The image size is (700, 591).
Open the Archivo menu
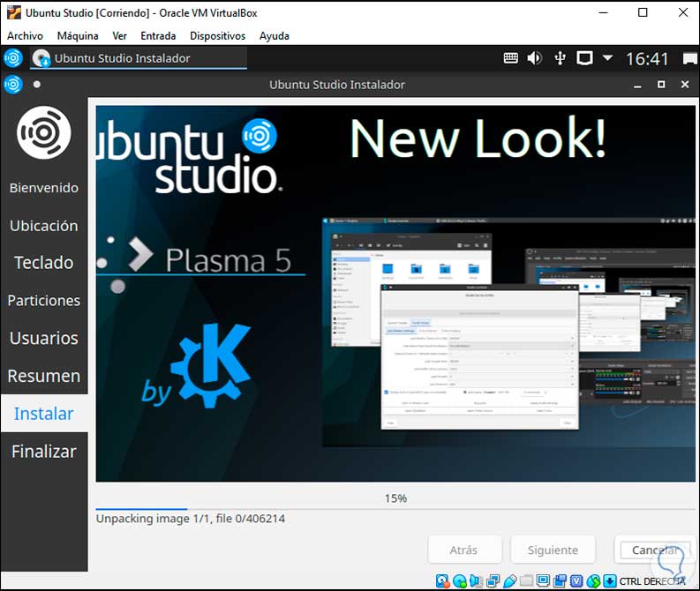(25, 36)
